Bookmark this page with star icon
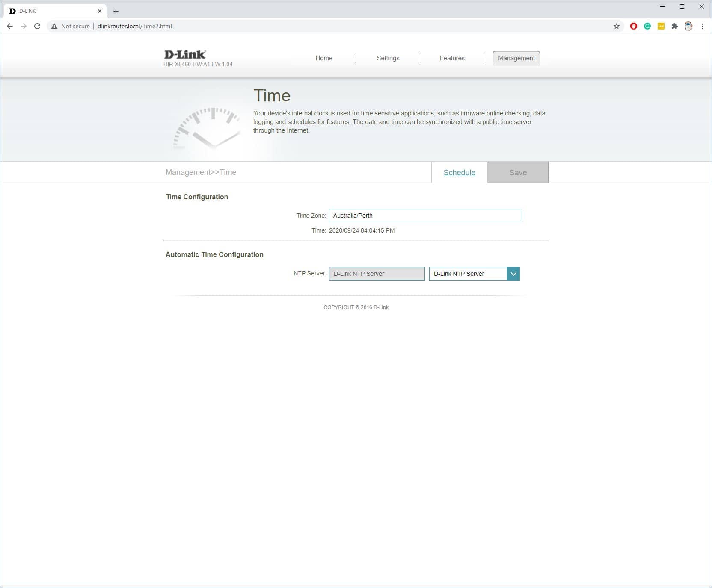Screen dimensions: 712x588 (617, 26)
